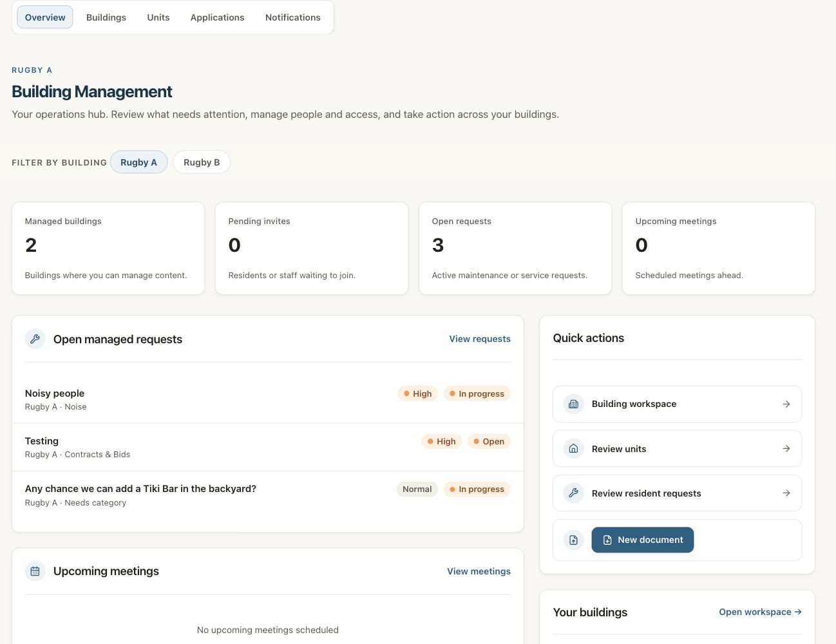Click the High badge on Testing request

click(442, 441)
